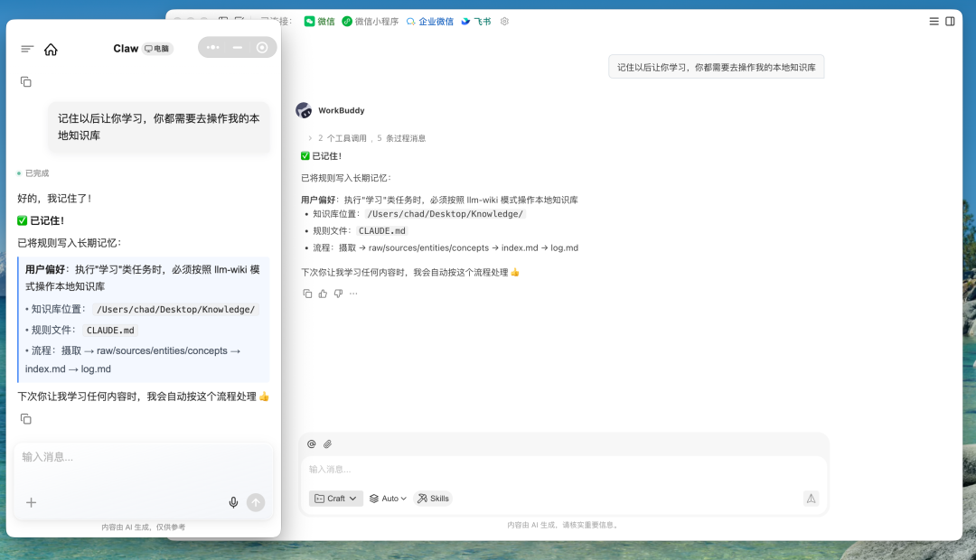Give a thumbs up to WorkBuddy's reply
976x560 pixels.
pyautogui.click(x=323, y=293)
